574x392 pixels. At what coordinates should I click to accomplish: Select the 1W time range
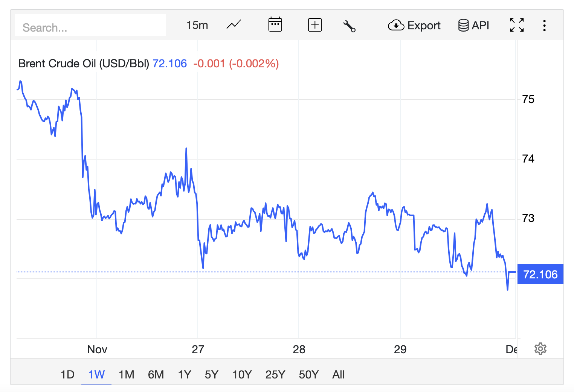[96, 375]
